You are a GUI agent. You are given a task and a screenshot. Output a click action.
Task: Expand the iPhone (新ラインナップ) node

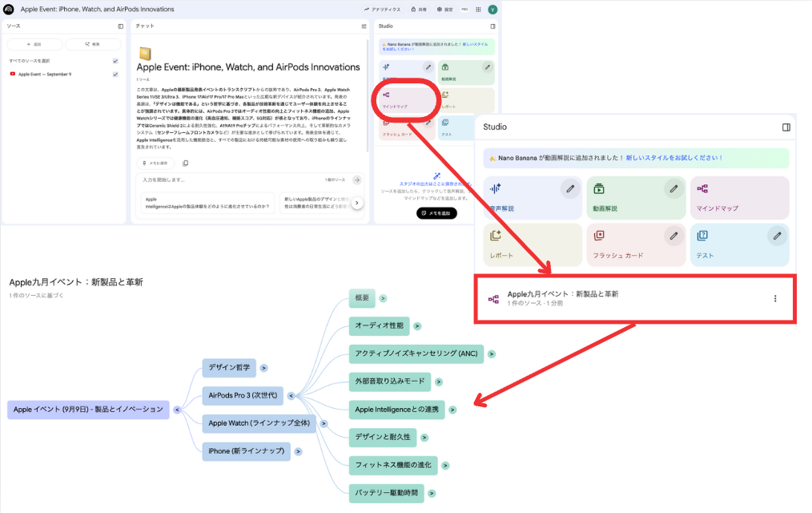coord(298,451)
